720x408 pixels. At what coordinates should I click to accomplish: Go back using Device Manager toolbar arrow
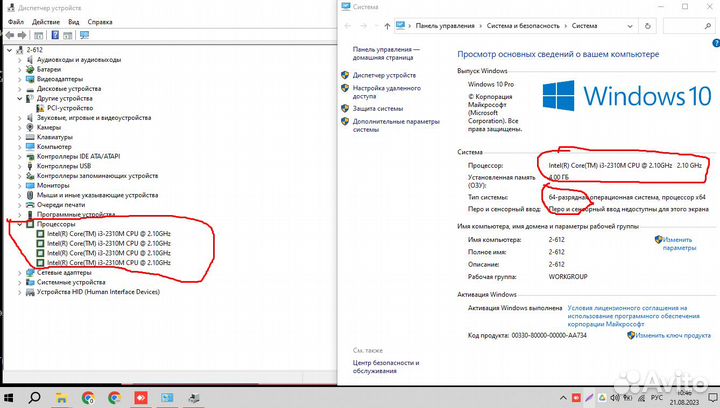coord(10,35)
